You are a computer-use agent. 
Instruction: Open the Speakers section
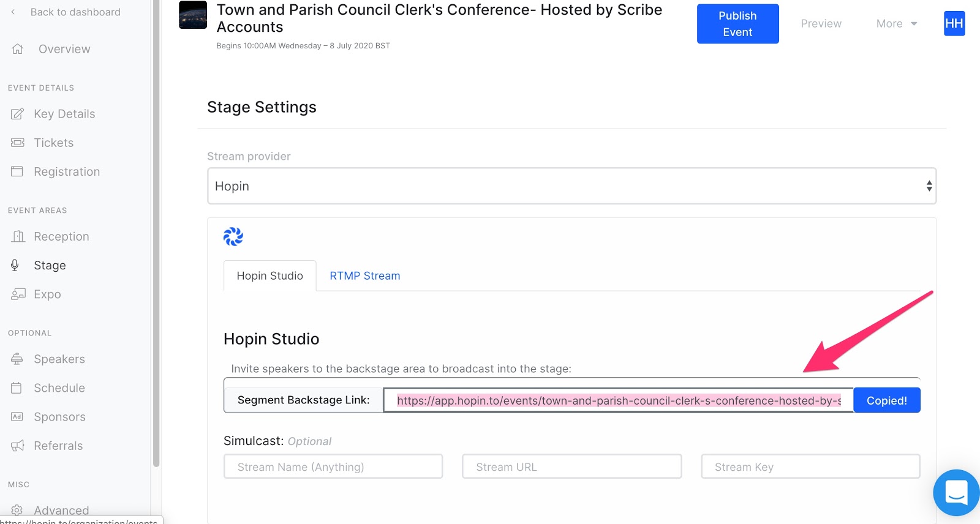pos(59,359)
